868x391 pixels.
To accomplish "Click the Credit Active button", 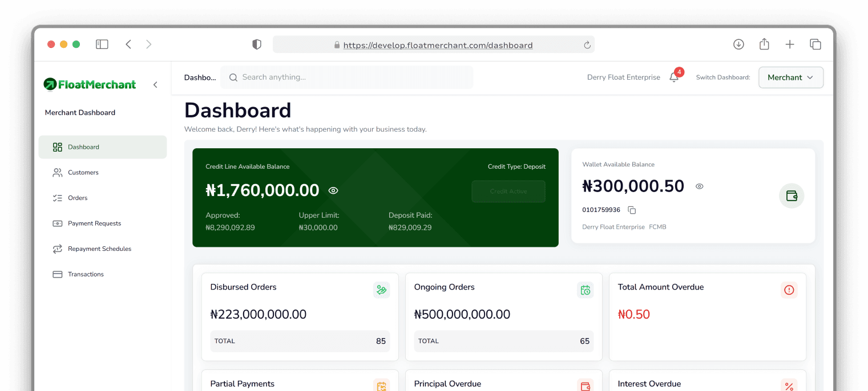I will [x=508, y=192].
